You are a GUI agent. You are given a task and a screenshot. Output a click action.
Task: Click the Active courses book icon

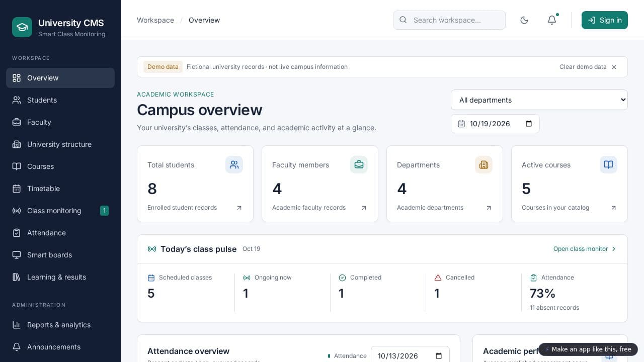pyautogui.click(x=608, y=164)
